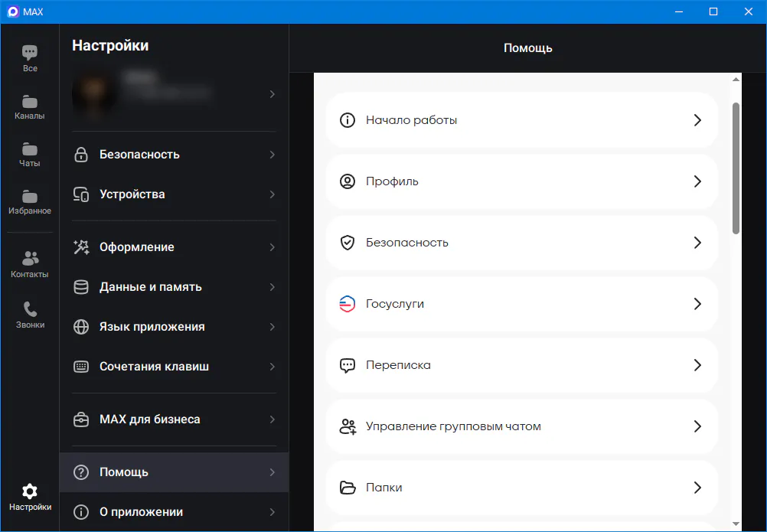Click the info icon beside О приложении
This screenshot has height=532, width=767.
[x=80, y=512]
